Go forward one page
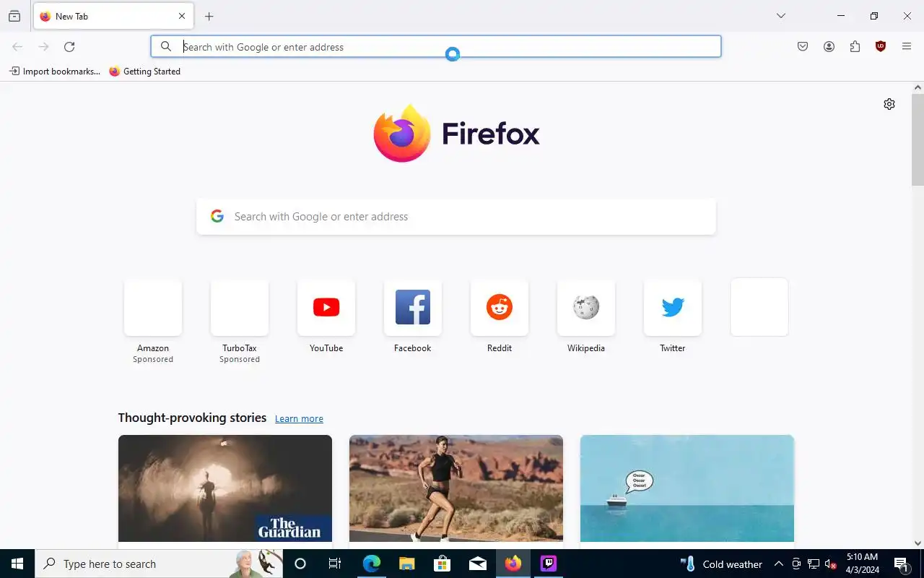This screenshot has width=924, height=578. tap(43, 47)
